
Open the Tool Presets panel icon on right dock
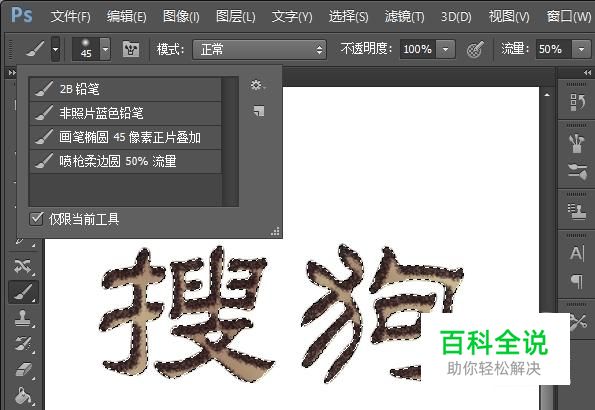579,323
